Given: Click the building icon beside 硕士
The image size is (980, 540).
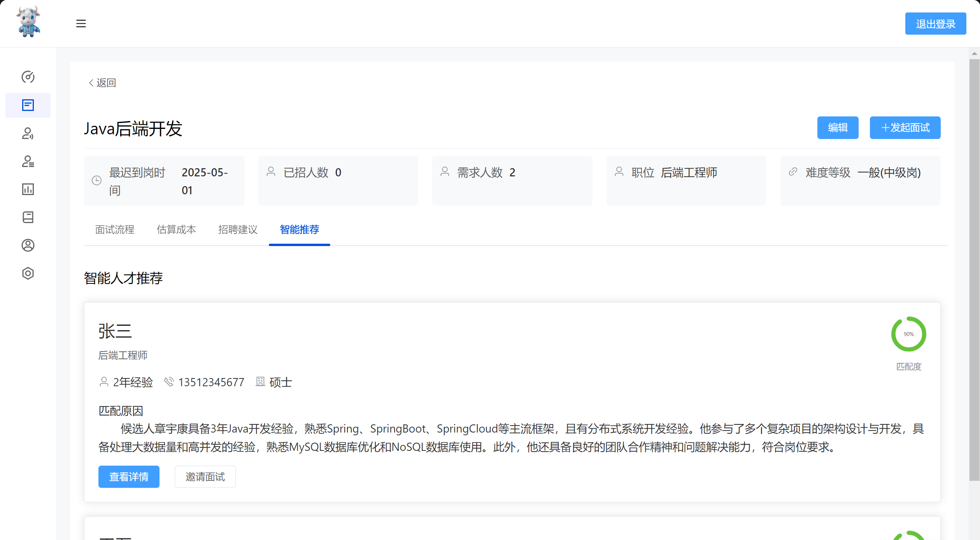Looking at the screenshot, I should [x=260, y=382].
